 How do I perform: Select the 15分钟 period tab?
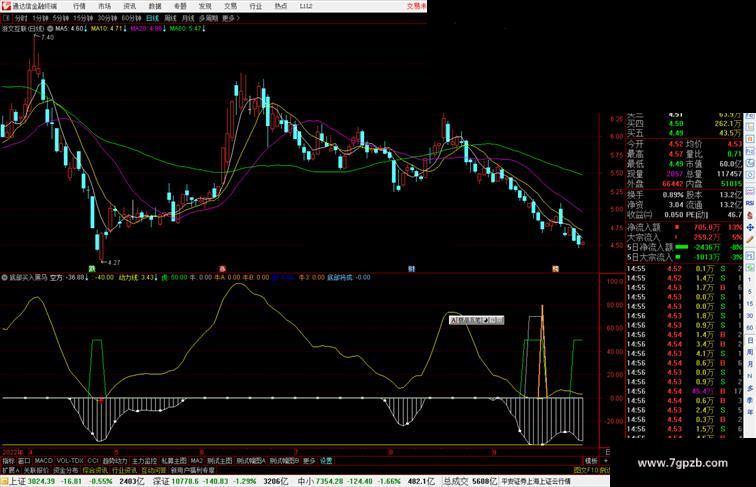click(83, 18)
